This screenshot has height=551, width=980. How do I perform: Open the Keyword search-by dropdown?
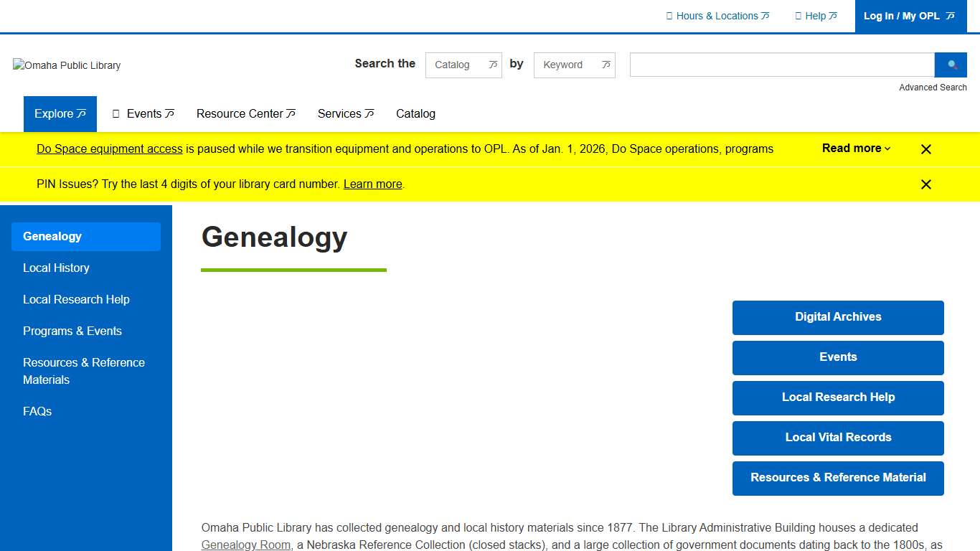pos(574,65)
